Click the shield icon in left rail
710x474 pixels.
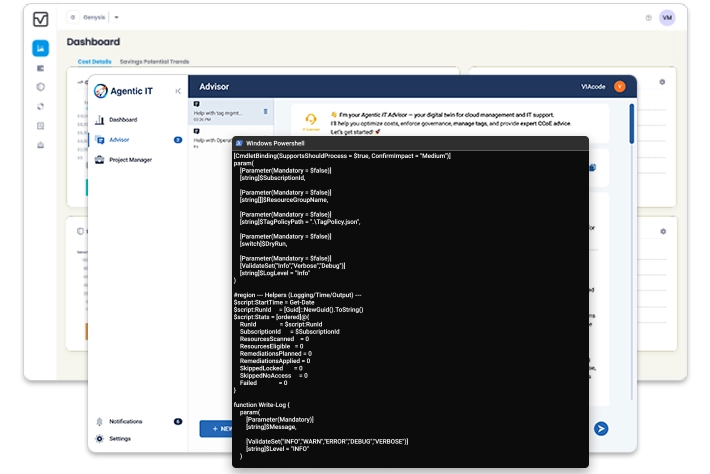[x=40, y=87]
